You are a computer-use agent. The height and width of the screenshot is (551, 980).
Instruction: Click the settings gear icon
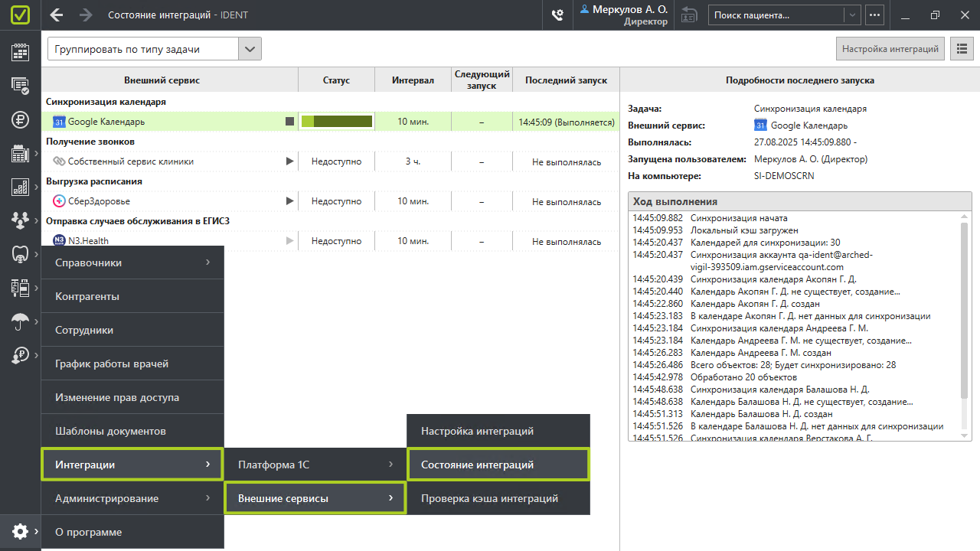20,531
